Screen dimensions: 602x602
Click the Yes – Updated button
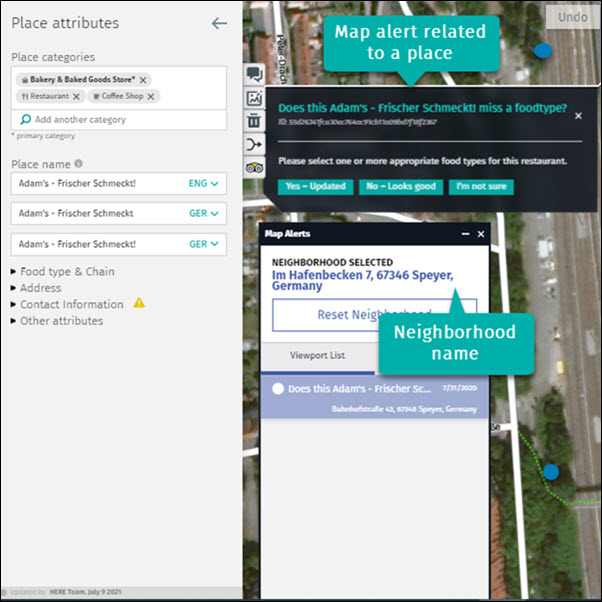(x=316, y=187)
